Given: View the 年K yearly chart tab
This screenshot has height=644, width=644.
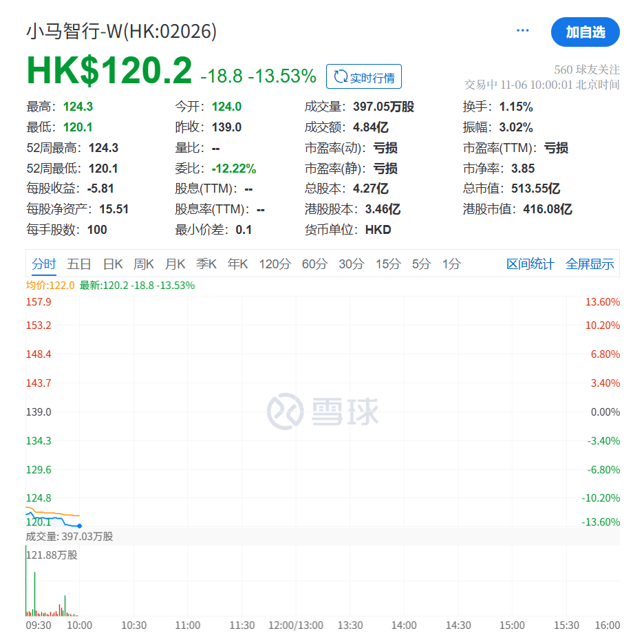Looking at the screenshot, I should [x=238, y=264].
